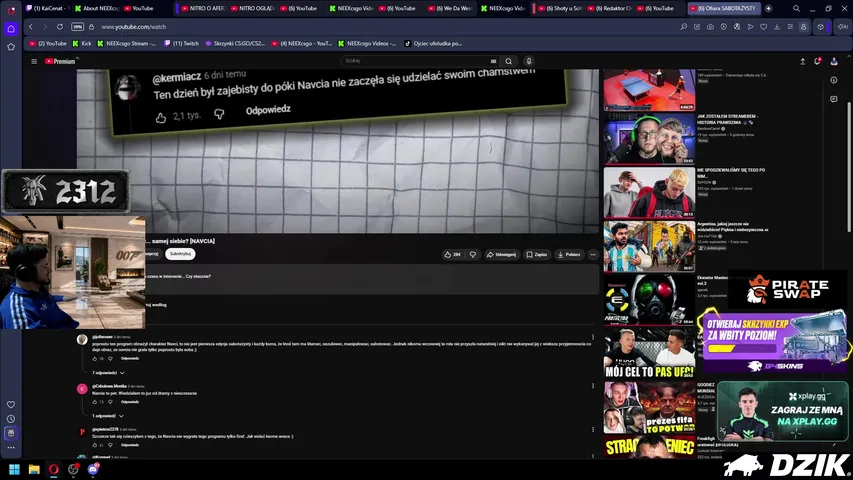The width and height of the screenshot is (853, 480).
Task: Switch to the Shoty u Sol tab
Action: pos(560,8)
